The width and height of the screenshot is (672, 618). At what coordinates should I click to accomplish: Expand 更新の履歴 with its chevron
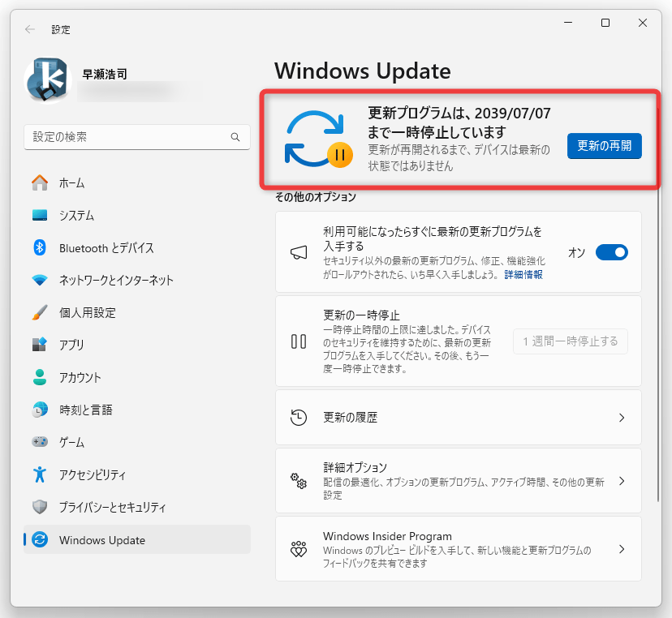click(622, 418)
